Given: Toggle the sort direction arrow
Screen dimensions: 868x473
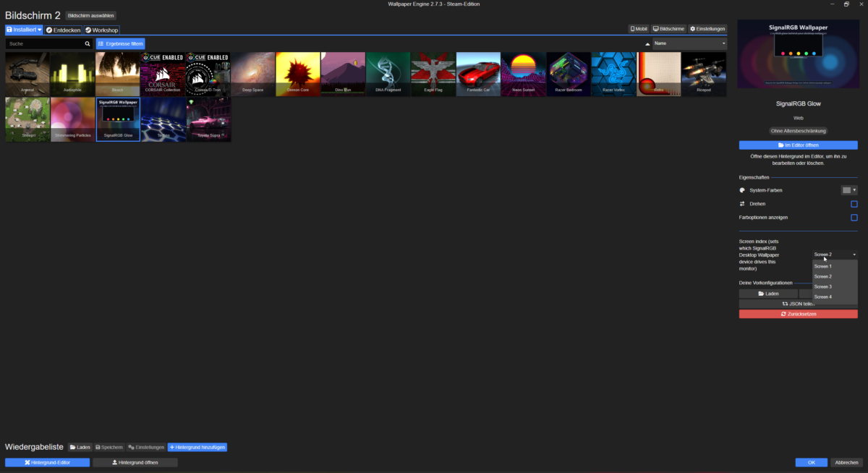Looking at the screenshot, I should tap(647, 43).
